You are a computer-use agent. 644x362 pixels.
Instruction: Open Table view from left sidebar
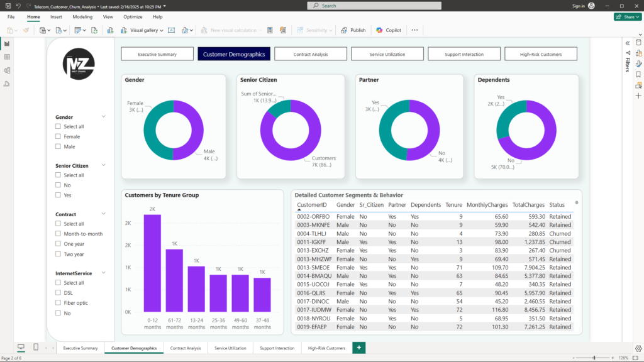pos(7,57)
